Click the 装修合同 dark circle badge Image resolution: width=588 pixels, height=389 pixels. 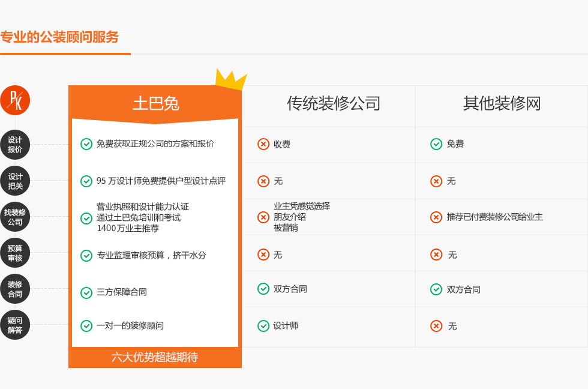(15, 289)
